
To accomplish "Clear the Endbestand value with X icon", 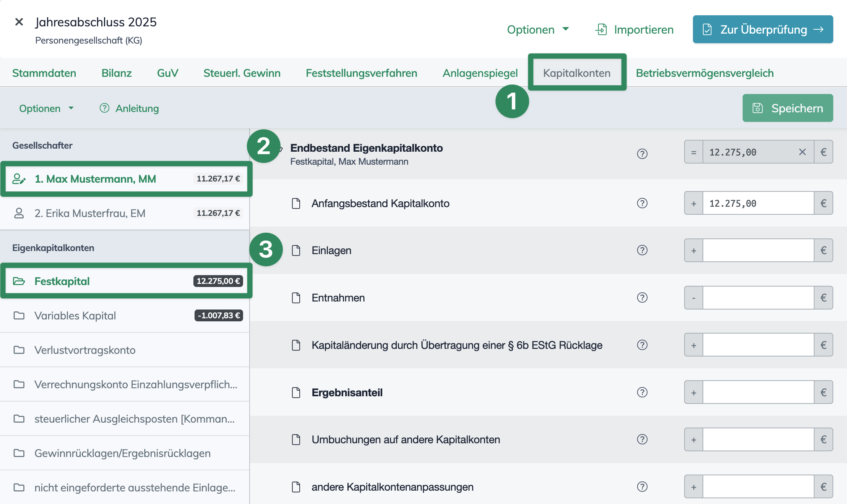I will pyautogui.click(x=802, y=152).
